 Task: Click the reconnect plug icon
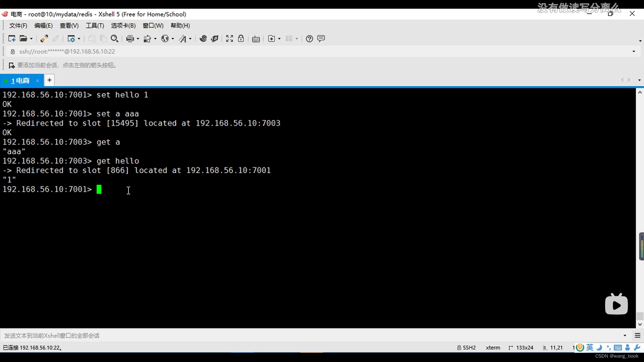(x=44, y=39)
